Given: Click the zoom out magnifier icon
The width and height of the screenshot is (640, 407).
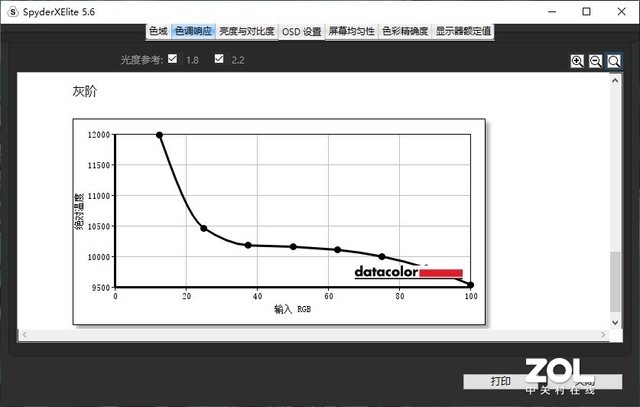Looking at the screenshot, I should coord(596,61).
